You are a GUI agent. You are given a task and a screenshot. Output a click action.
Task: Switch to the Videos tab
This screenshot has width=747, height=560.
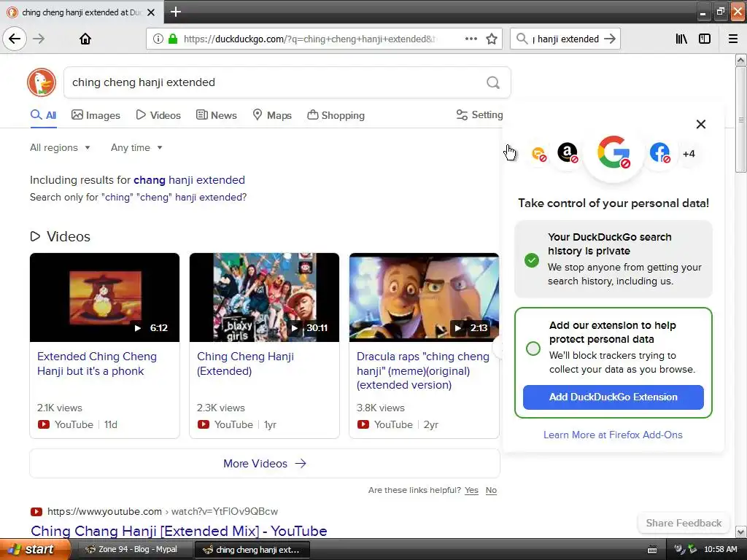158,115
